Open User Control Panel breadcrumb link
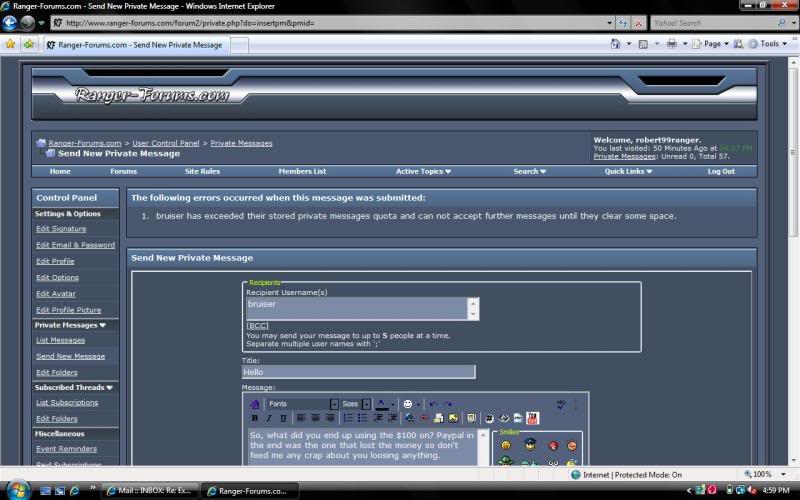Screen dimensions: 800x500 pyautogui.click(x=166, y=143)
